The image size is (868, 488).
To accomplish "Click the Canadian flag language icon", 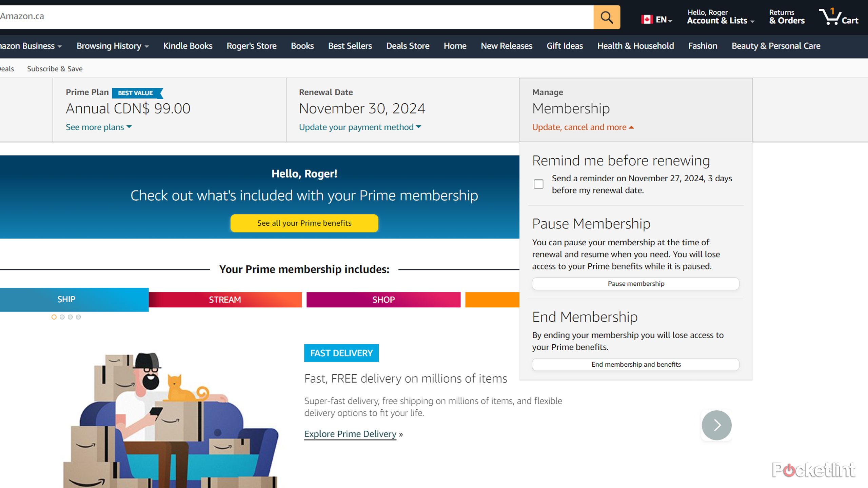I will point(647,20).
